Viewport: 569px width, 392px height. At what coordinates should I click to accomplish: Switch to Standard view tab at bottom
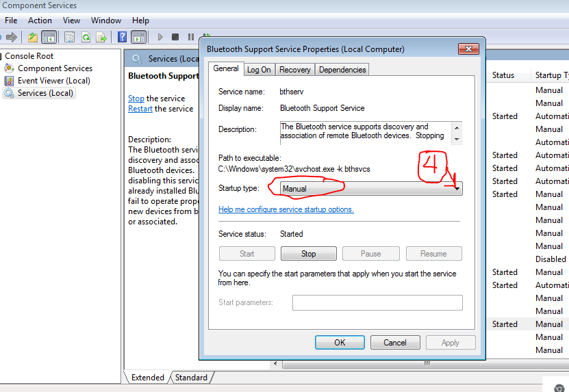[191, 378]
